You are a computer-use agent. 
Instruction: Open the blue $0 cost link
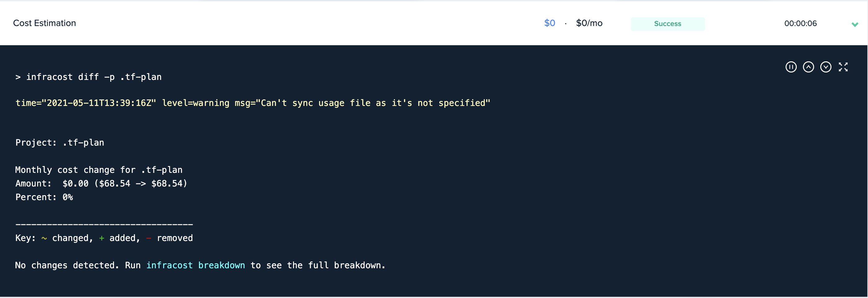pos(550,23)
